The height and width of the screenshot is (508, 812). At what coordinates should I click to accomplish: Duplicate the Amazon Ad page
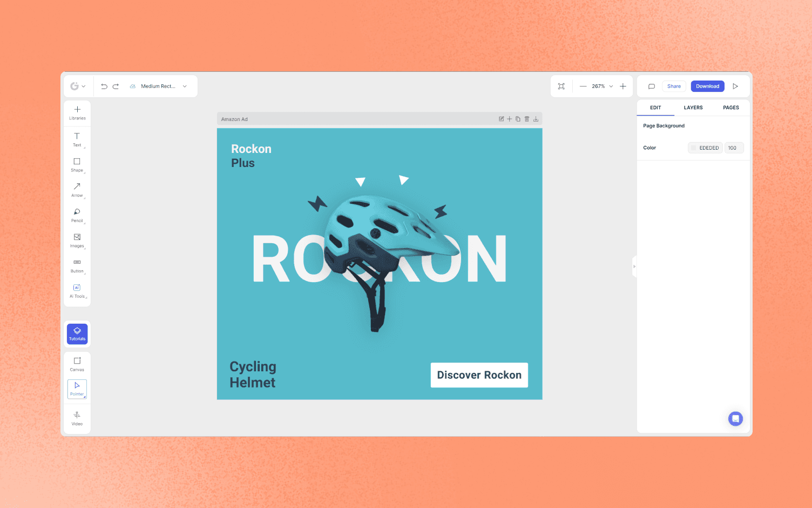pyautogui.click(x=518, y=119)
